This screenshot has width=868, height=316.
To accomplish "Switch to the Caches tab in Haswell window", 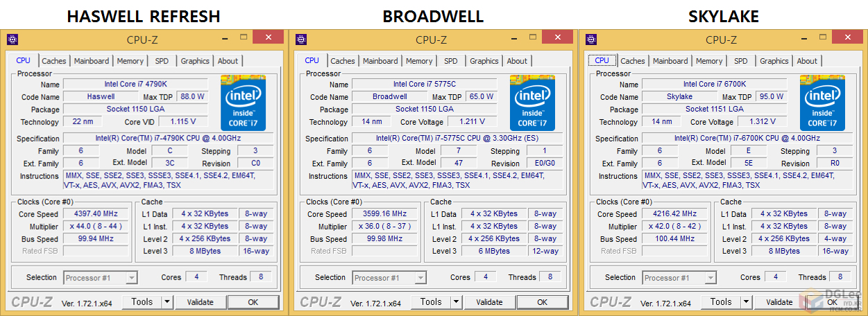I will 54,61.
